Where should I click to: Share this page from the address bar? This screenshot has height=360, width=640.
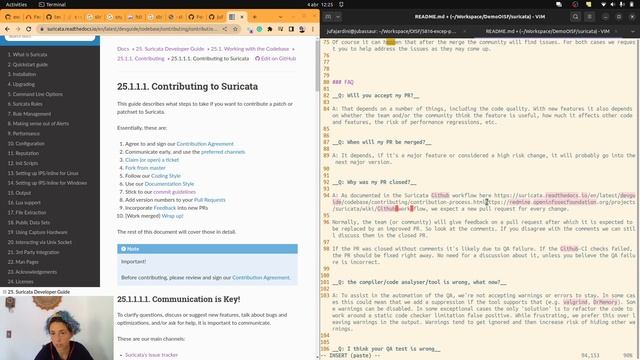coord(224,29)
